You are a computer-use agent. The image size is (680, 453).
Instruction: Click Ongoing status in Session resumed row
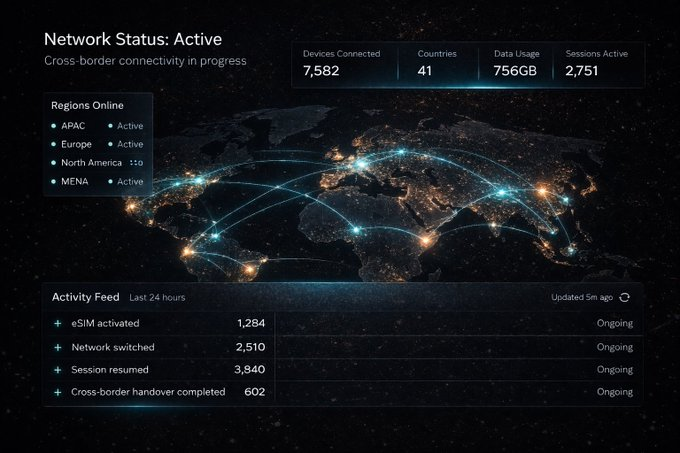pyautogui.click(x=615, y=370)
